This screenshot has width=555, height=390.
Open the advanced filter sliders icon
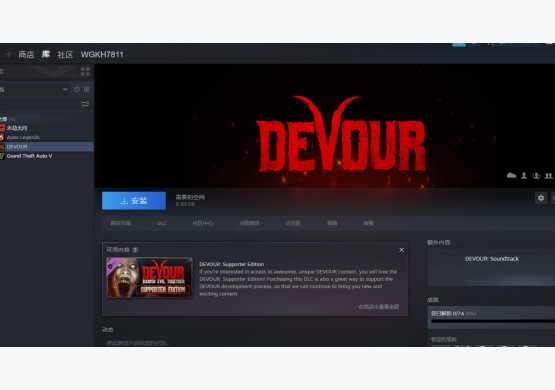tap(85, 104)
